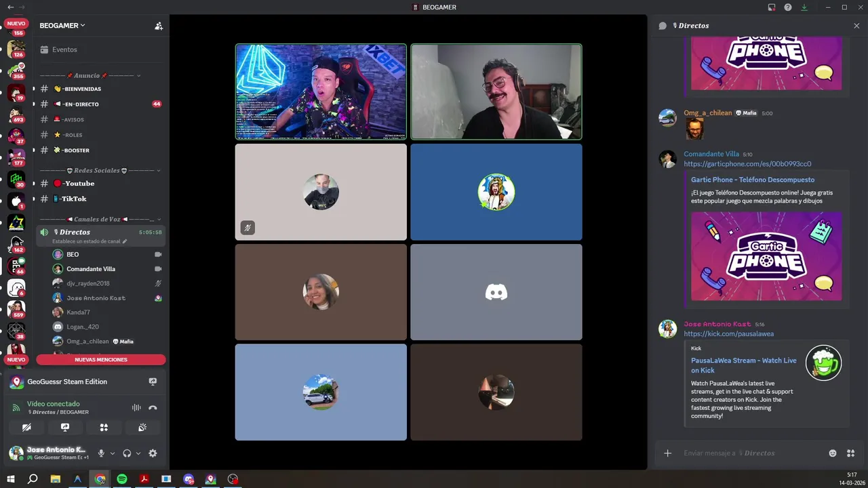
Task: Open Gartic Phone embed title
Action: click(753, 180)
